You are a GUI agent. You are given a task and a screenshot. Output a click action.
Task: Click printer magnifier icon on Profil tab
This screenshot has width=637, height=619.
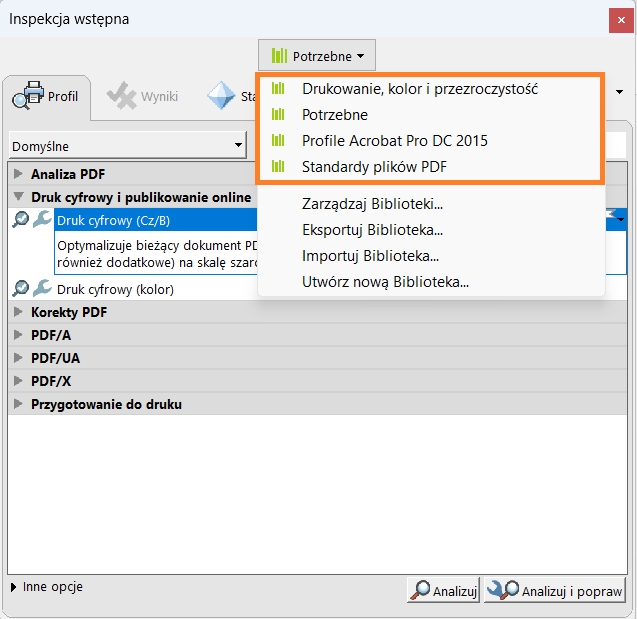28,95
